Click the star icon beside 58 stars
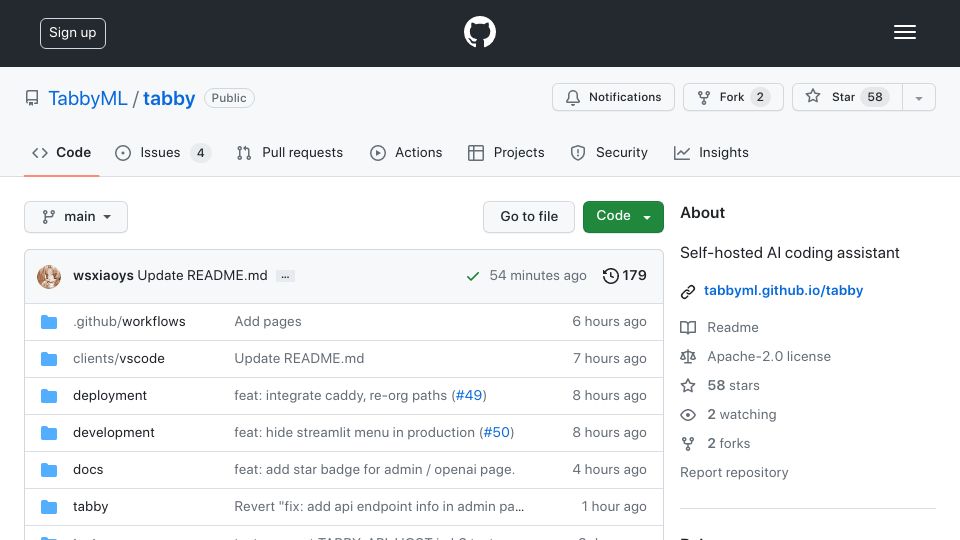Image resolution: width=960 pixels, height=540 pixels. click(x=688, y=385)
